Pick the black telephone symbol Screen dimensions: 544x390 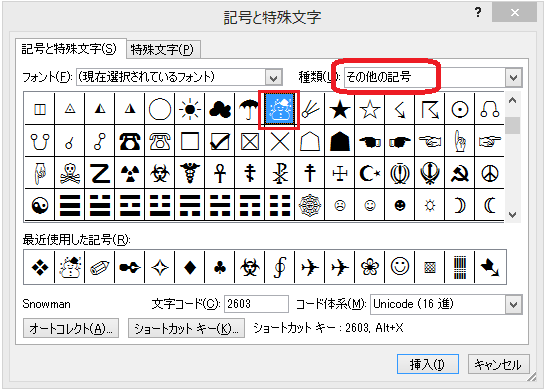point(130,142)
